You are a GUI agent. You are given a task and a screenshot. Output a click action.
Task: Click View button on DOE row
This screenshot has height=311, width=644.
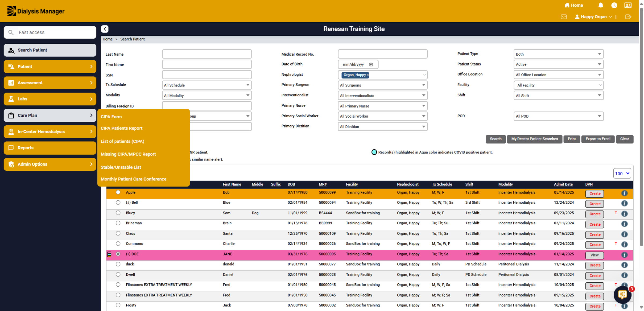[594, 255]
